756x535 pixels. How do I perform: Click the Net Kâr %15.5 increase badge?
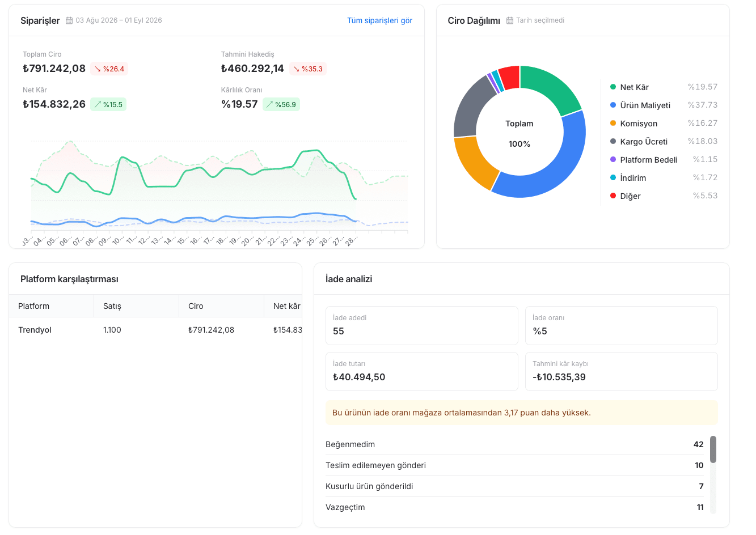click(x=108, y=104)
